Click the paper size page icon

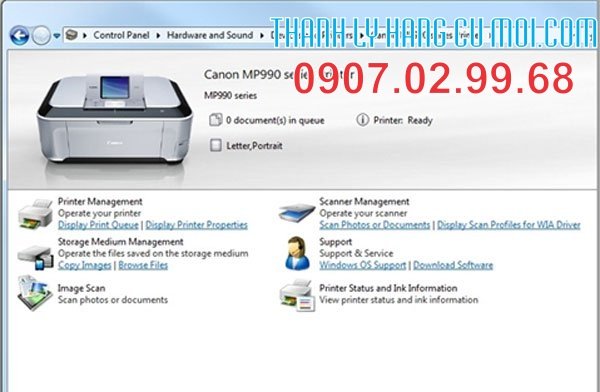coord(215,145)
